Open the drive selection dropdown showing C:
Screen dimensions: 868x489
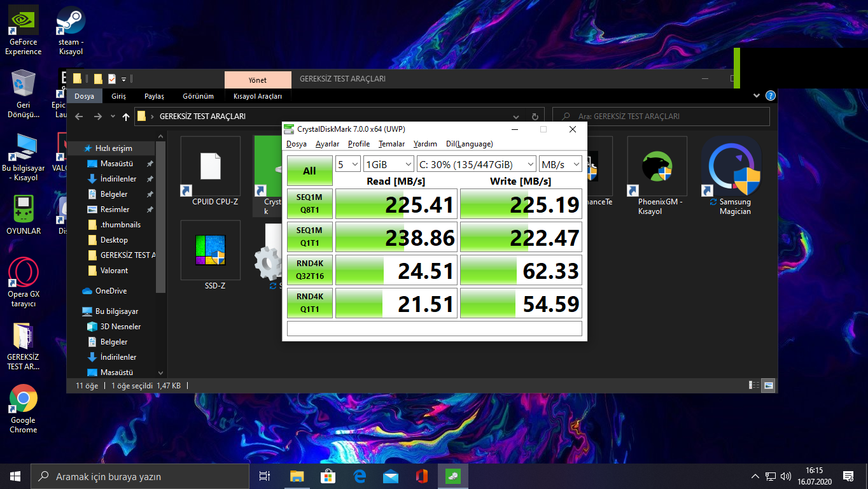click(x=475, y=164)
